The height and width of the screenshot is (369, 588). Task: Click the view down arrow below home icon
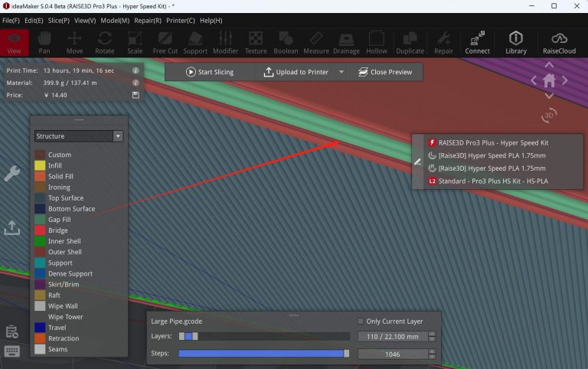[549, 96]
